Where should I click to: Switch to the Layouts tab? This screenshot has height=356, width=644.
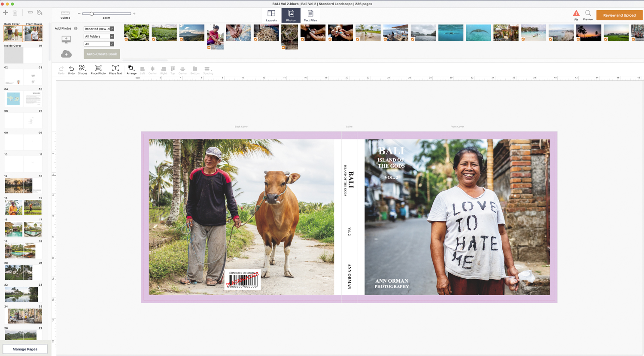271,15
